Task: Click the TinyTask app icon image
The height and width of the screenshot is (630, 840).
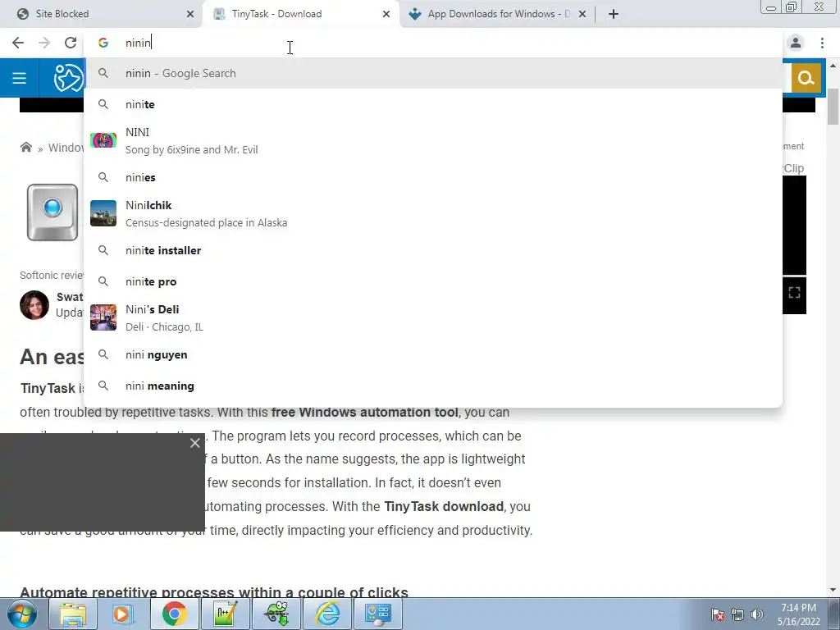Action: [x=52, y=212]
